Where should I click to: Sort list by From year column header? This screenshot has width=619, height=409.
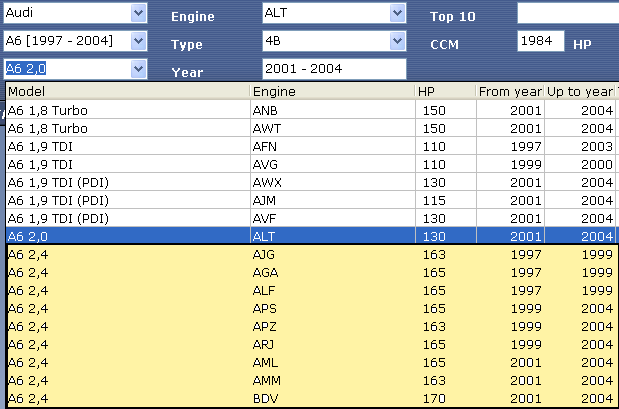pyautogui.click(x=510, y=91)
